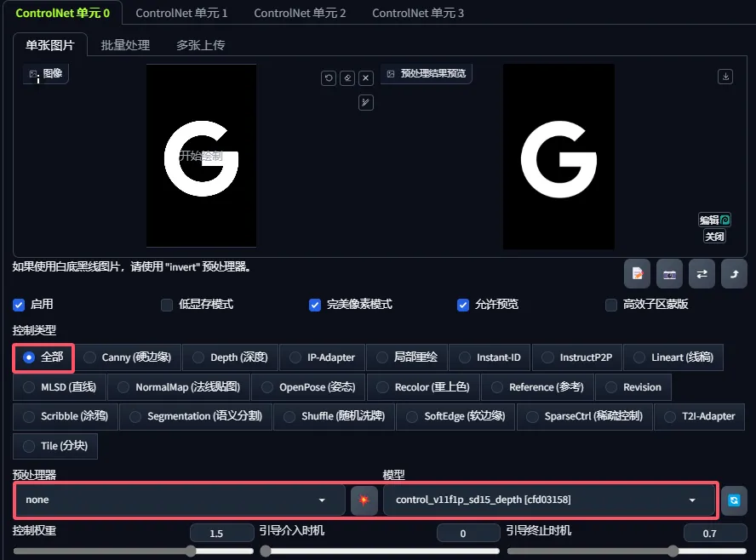Click the undo icon above the image canvas
The image size is (756, 560).
coord(329,78)
